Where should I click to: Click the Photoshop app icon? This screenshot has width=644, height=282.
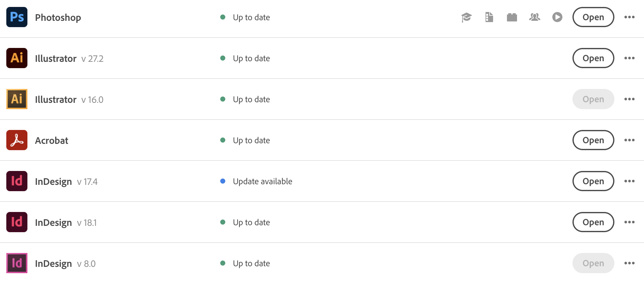[17, 17]
